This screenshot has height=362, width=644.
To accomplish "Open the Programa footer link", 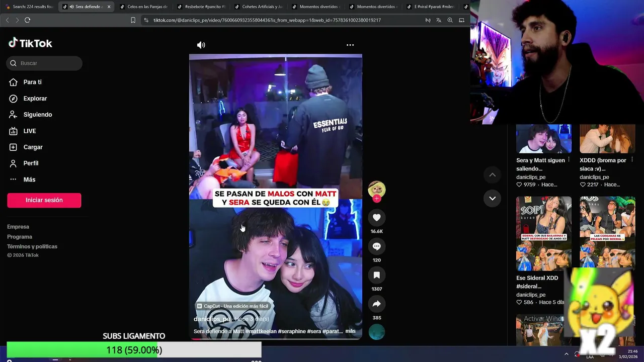I will pos(20,237).
